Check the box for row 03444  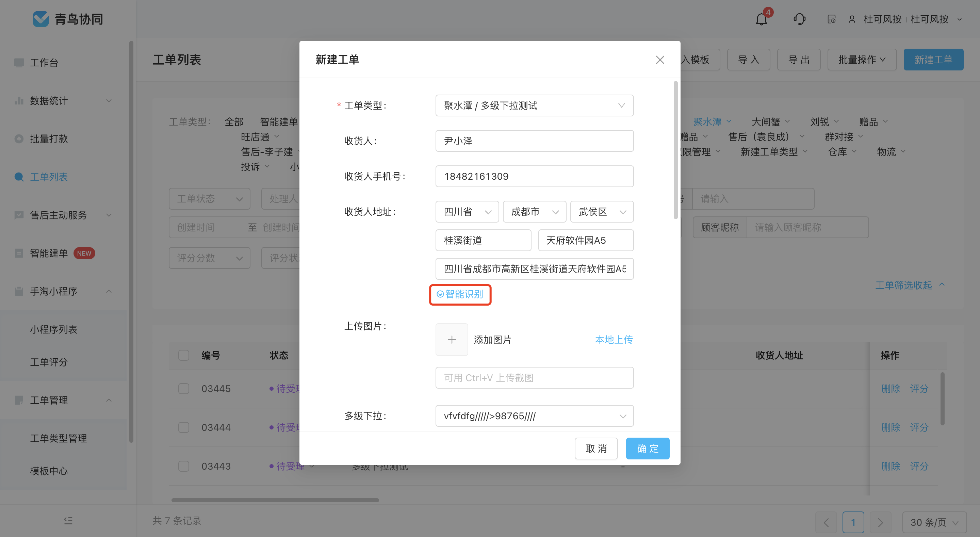183,427
